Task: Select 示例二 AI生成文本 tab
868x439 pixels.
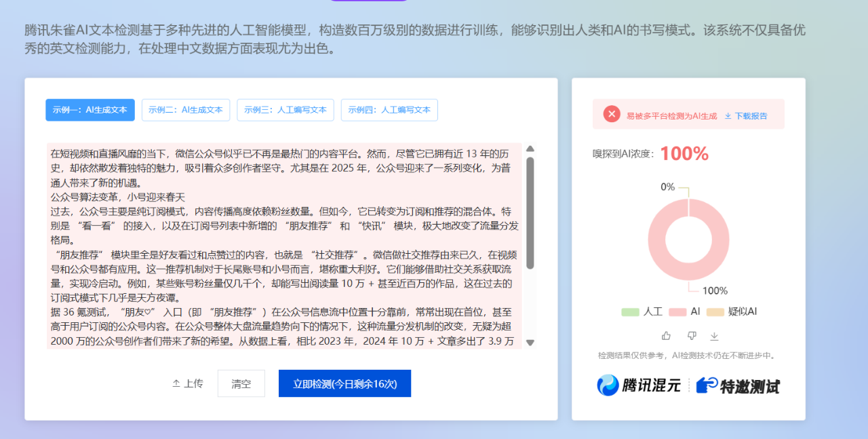Action: click(x=186, y=110)
